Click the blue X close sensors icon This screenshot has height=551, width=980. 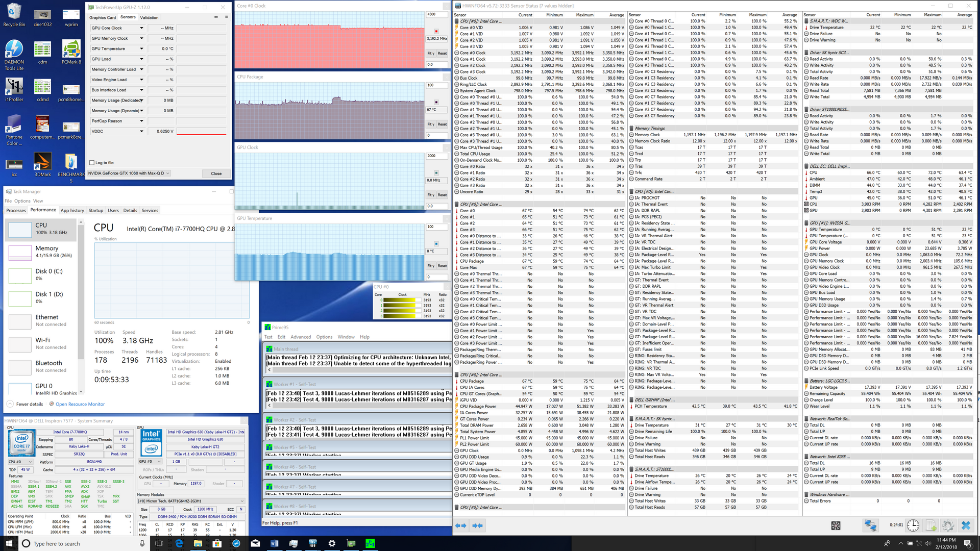966,525
